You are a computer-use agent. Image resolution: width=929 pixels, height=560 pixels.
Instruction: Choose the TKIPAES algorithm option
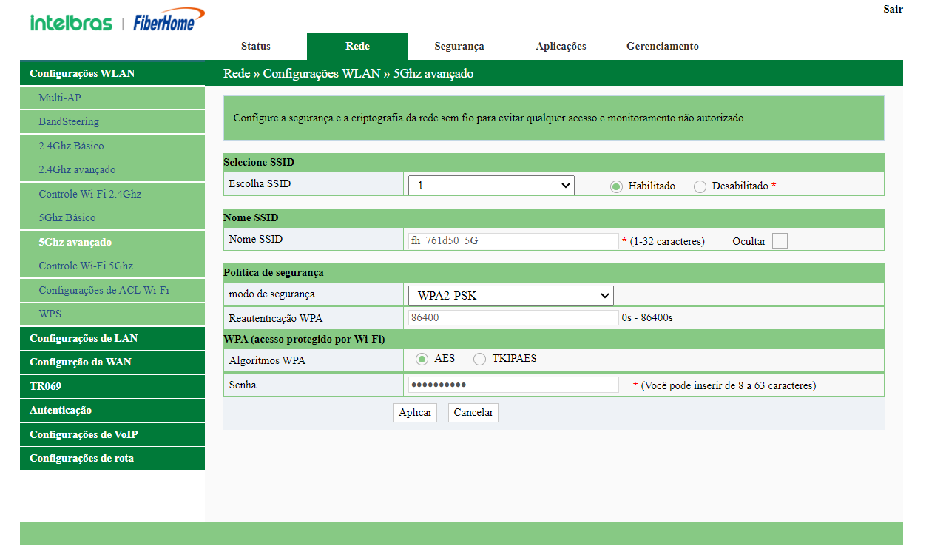480,359
